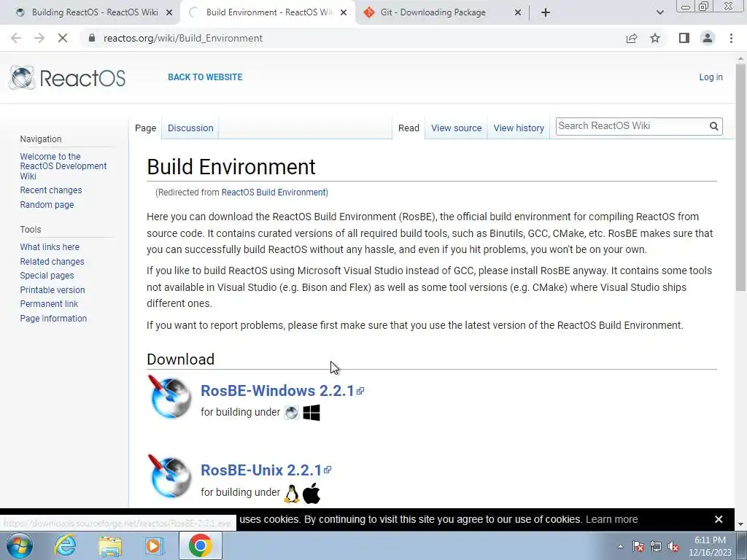
Task: Select the Read tab
Action: coord(409,128)
